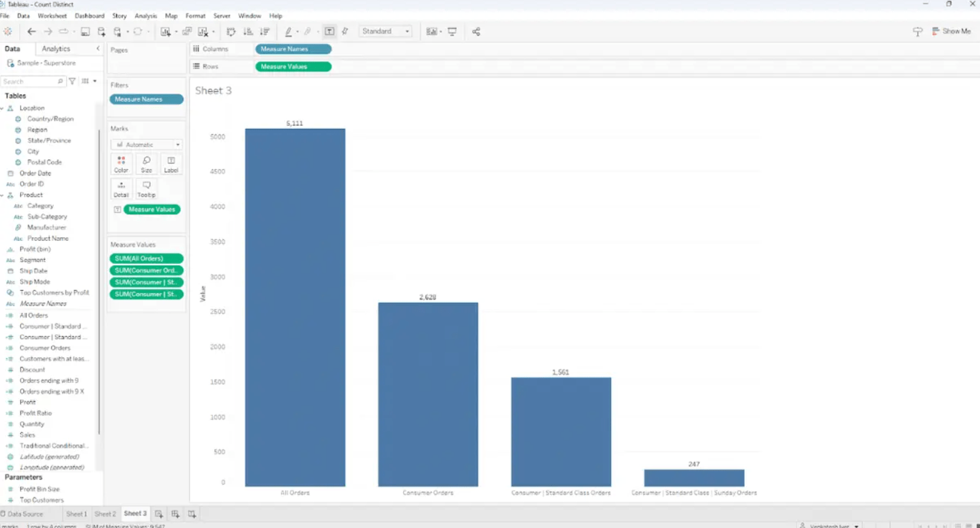Image resolution: width=980 pixels, height=528 pixels.
Task: Collapse the Location folder in Tables
Action: click(2, 108)
